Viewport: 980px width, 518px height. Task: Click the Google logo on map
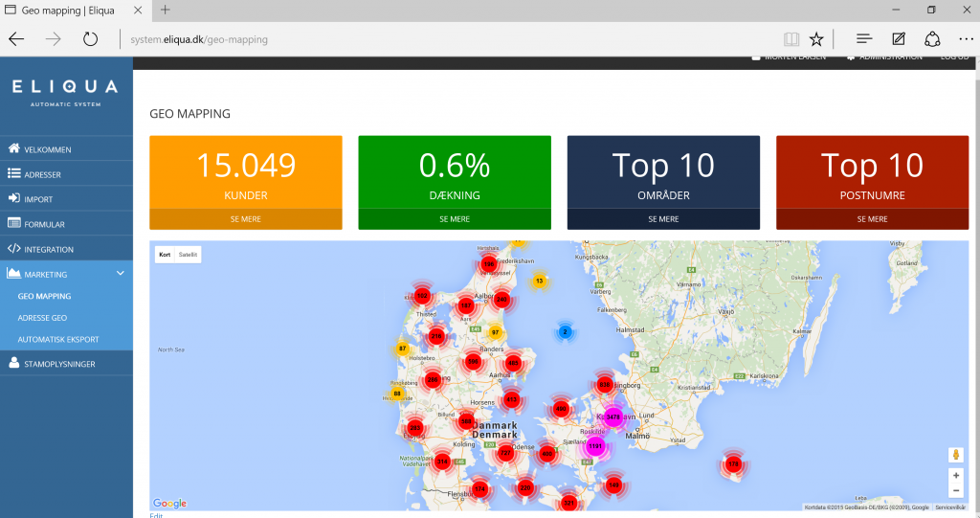pyautogui.click(x=170, y=503)
